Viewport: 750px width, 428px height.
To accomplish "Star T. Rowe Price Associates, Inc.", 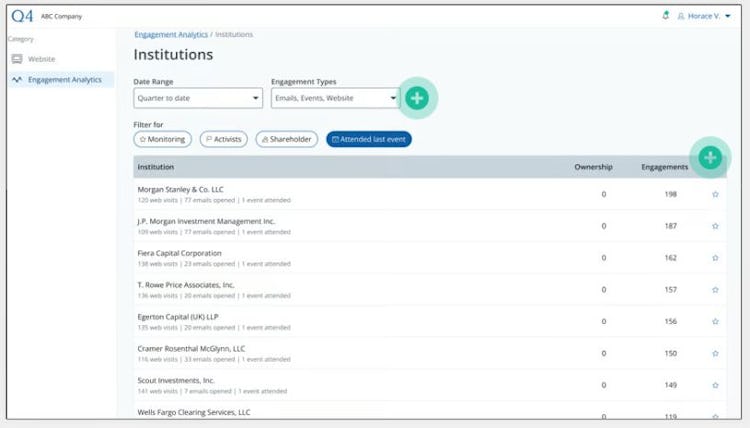I will (x=715, y=290).
